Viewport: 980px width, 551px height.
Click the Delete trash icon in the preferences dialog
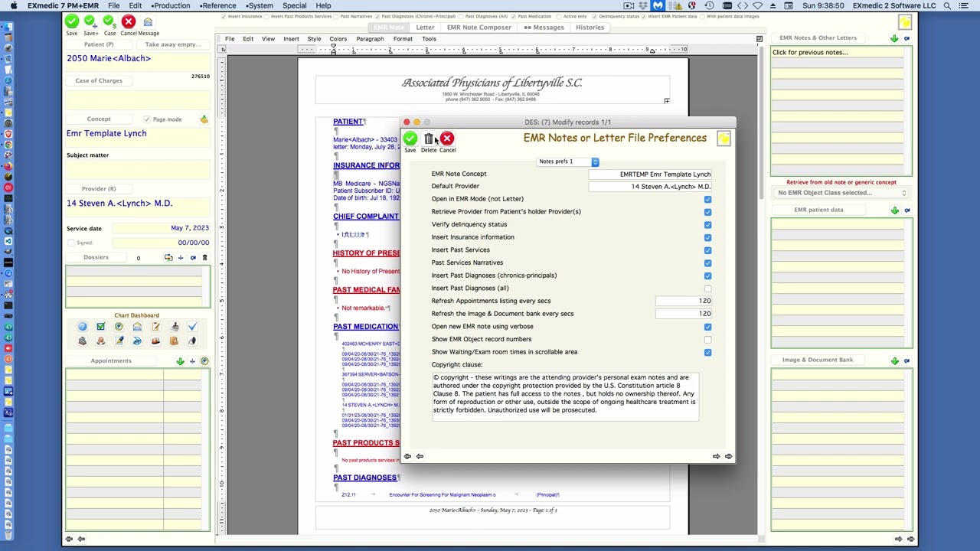(429, 139)
